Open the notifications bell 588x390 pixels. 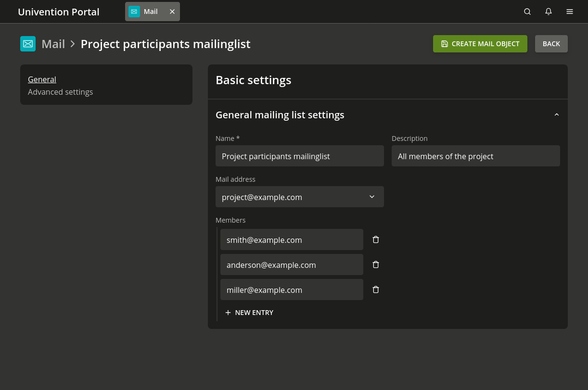(549, 12)
